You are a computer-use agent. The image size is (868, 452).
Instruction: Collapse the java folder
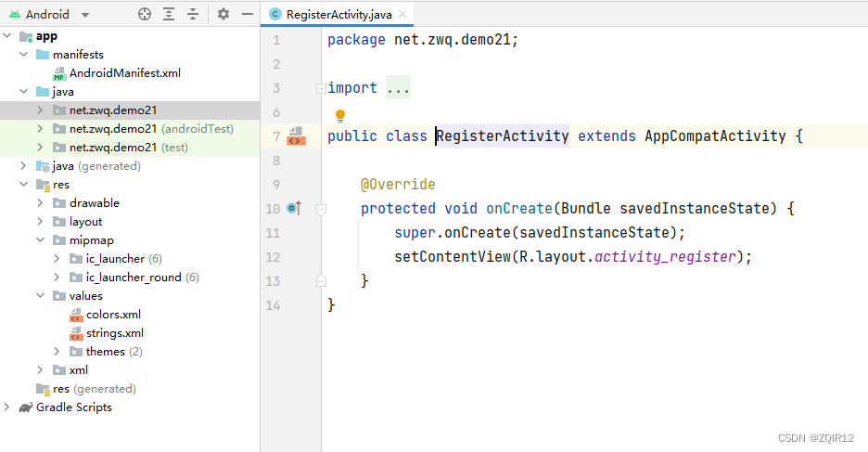[24, 91]
